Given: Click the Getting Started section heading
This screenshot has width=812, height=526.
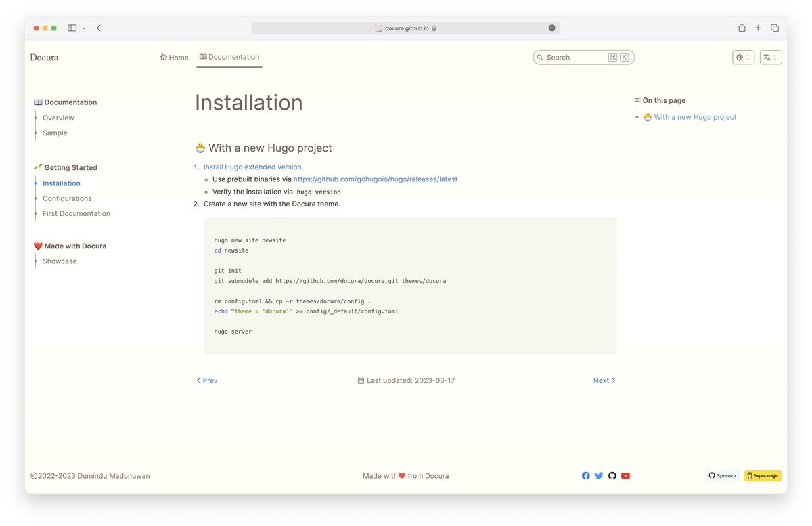Looking at the screenshot, I should 66,167.
